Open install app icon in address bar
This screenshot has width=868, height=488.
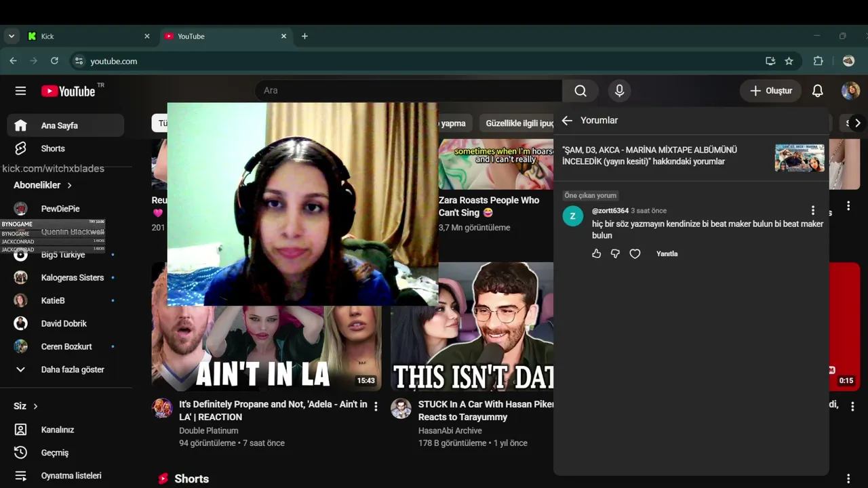[770, 61]
